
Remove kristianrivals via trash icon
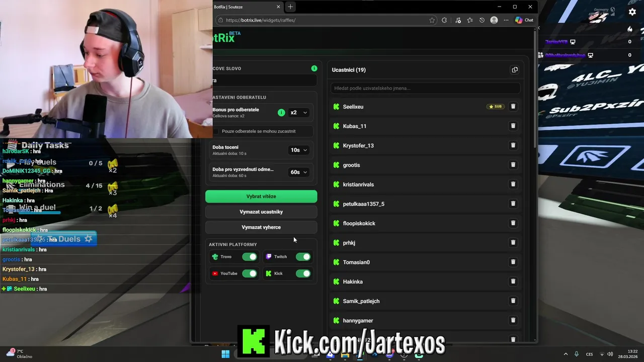(x=513, y=184)
